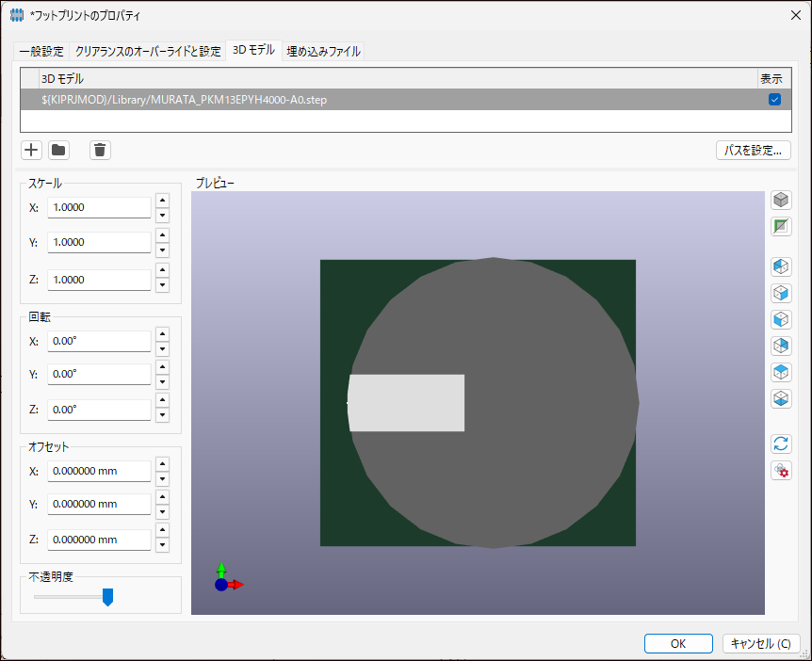Open 3D preview settings gear icon
The image size is (812, 661).
781,470
